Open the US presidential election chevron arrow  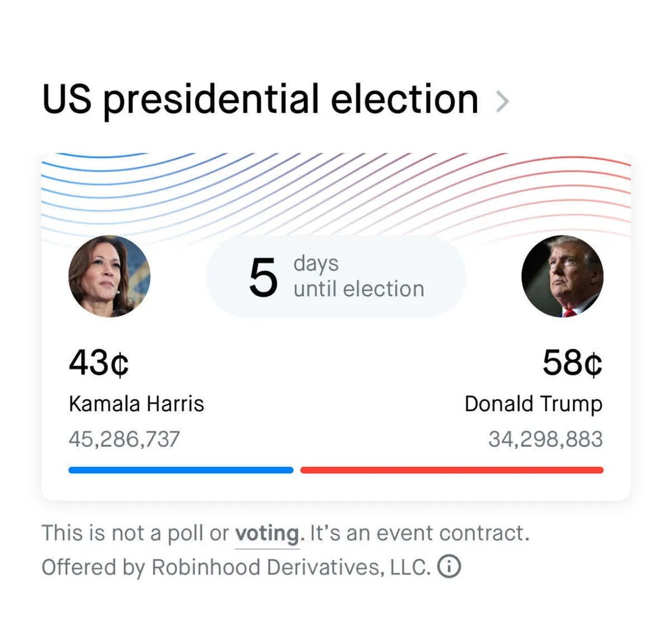click(x=502, y=102)
